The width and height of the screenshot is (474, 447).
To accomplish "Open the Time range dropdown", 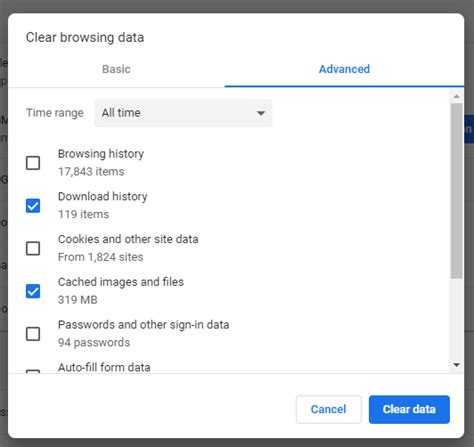I will pyautogui.click(x=183, y=113).
